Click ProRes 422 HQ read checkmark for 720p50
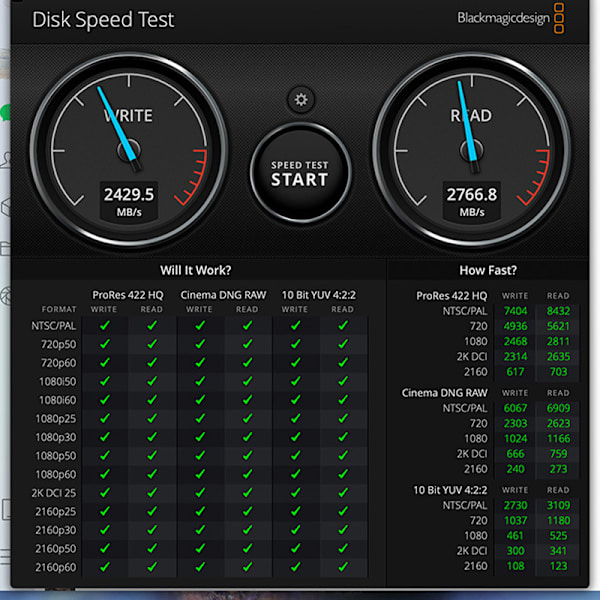This screenshot has width=600, height=600. 152,344
